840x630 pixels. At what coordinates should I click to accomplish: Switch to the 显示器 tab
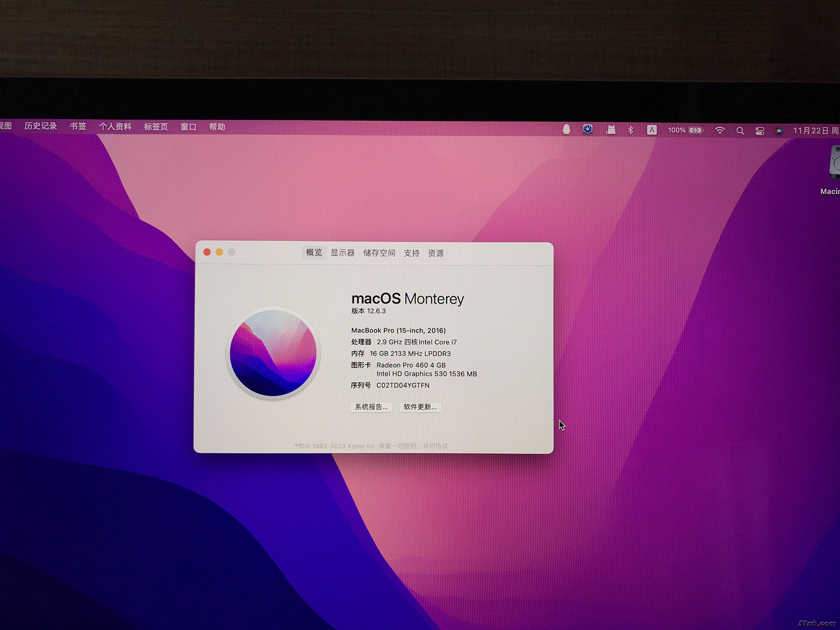tap(342, 253)
